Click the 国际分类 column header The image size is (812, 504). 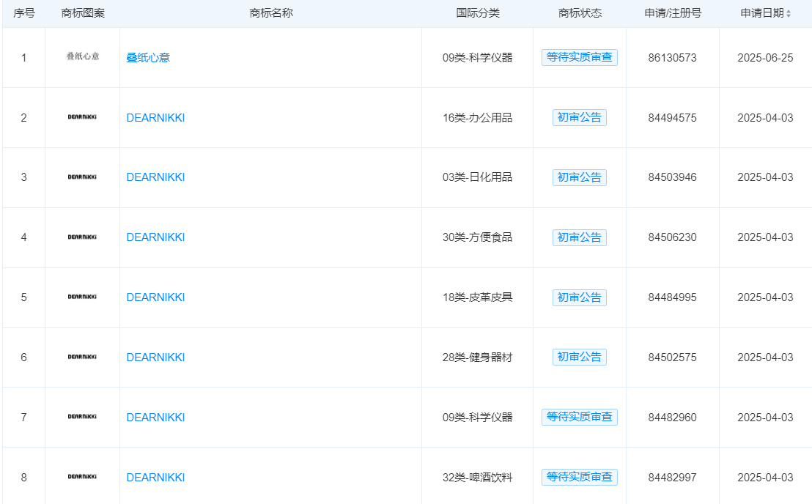[x=478, y=13]
